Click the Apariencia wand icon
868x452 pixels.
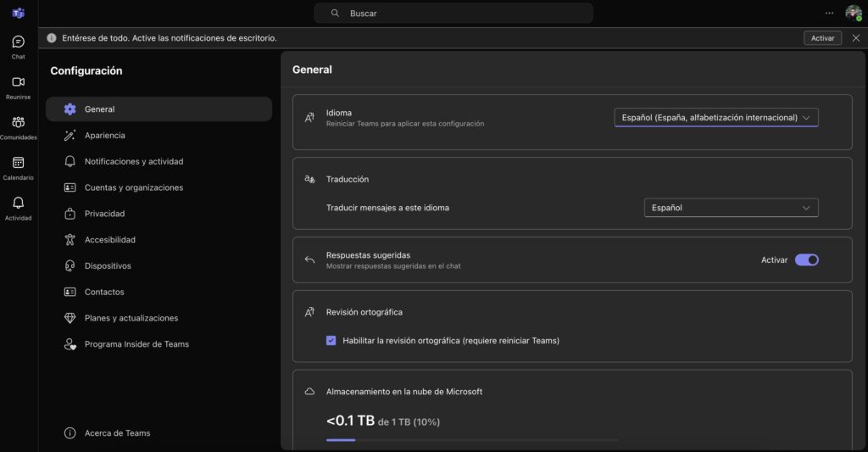point(70,135)
